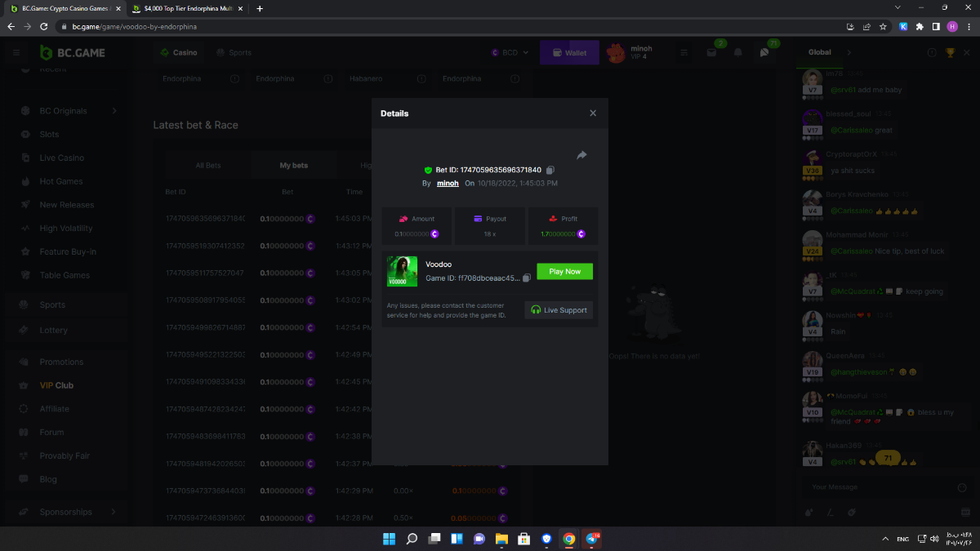This screenshot has height=551, width=980.
Task: Copy the Voodoo Game ID
Action: click(527, 278)
